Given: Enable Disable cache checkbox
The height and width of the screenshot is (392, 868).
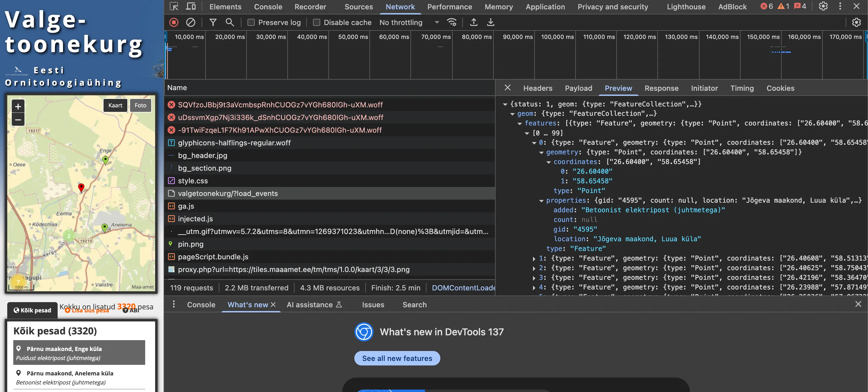Looking at the screenshot, I should [x=316, y=22].
